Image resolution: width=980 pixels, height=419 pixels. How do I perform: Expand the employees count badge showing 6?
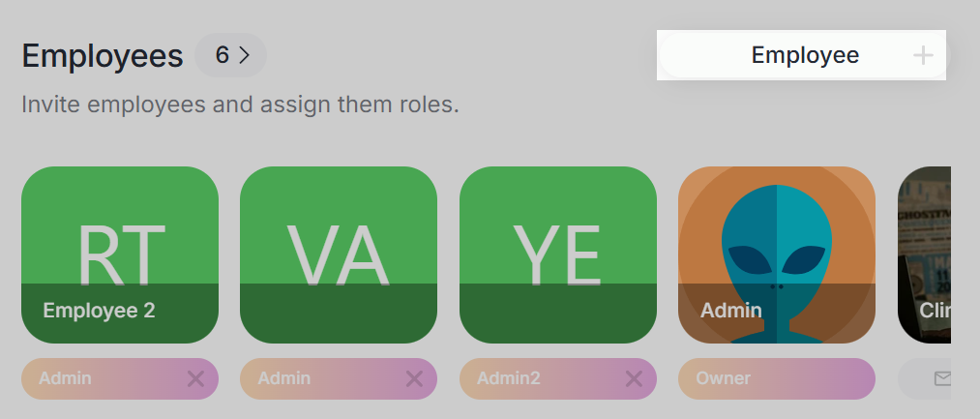point(231,56)
